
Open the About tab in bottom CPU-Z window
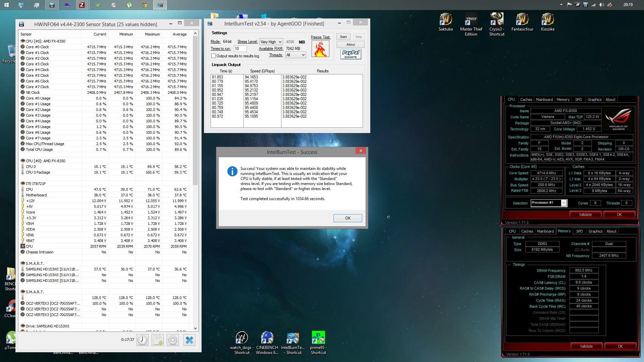[x=611, y=231]
